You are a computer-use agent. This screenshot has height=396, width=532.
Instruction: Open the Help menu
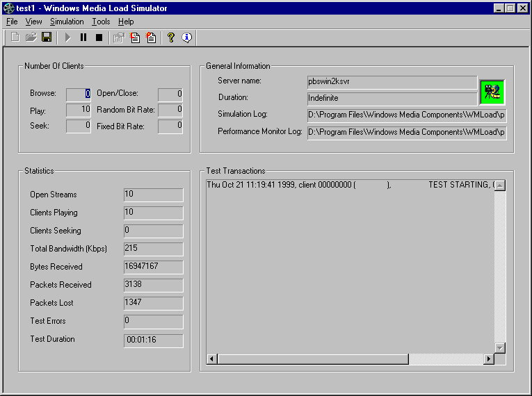click(x=126, y=22)
